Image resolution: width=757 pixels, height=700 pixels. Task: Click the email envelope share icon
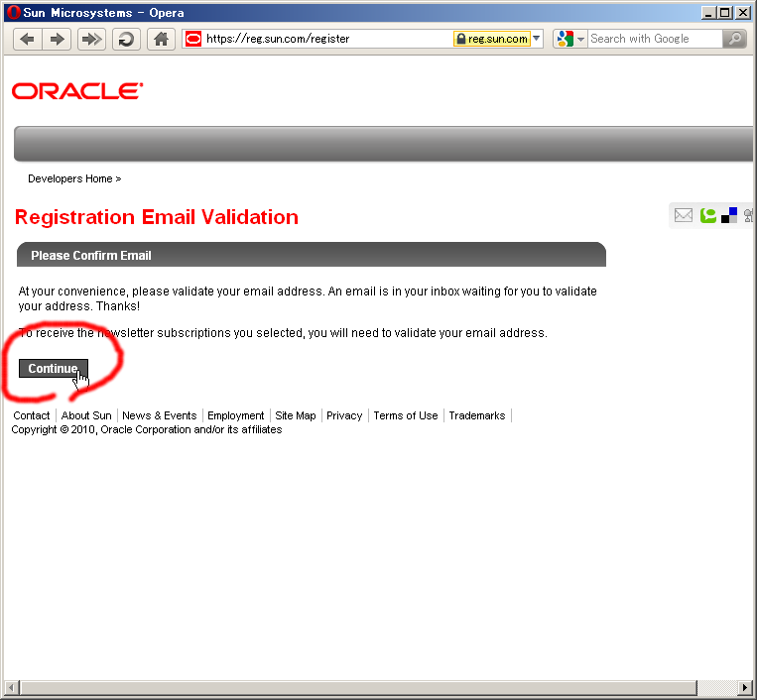coord(684,215)
